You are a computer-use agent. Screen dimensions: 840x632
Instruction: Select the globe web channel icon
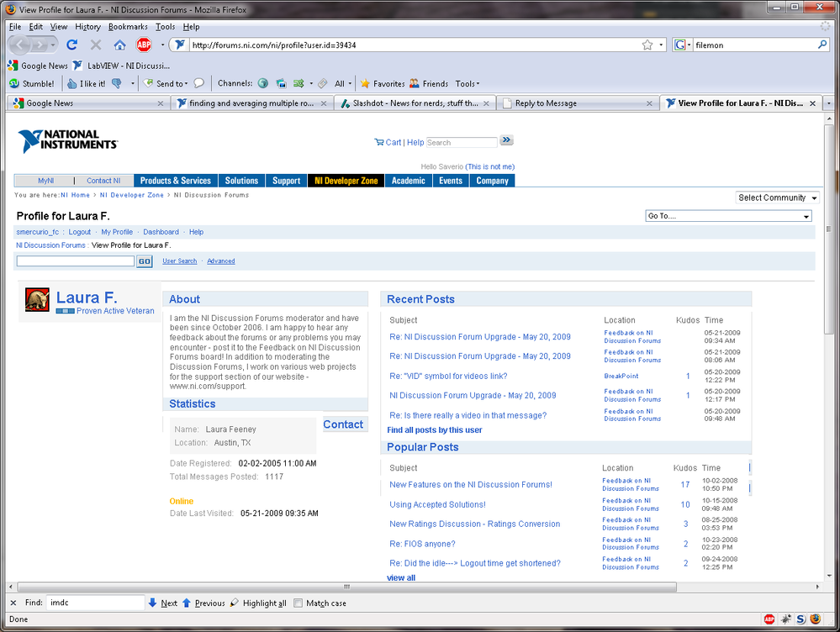(x=263, y=83)
